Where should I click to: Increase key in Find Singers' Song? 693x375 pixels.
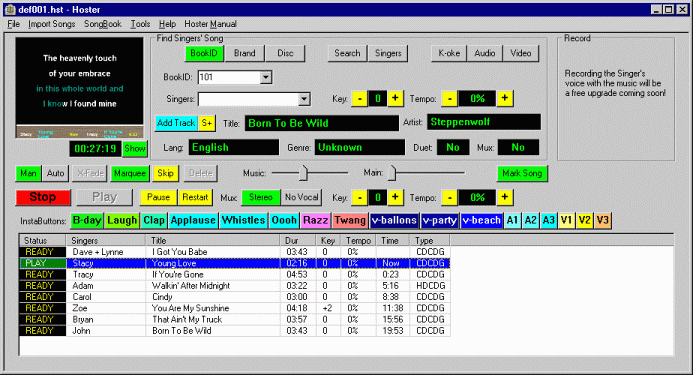[395, 99]
